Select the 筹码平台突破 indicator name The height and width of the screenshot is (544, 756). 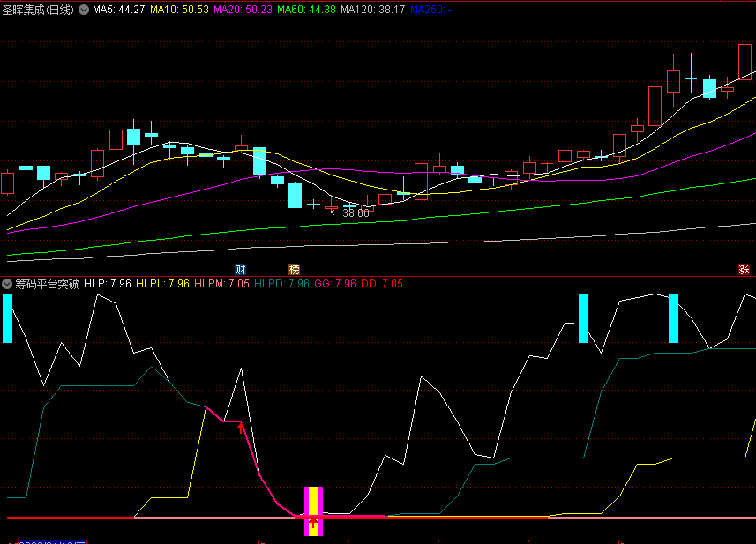(47, 284)
